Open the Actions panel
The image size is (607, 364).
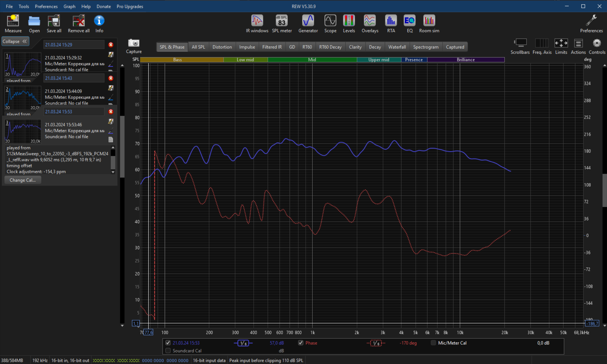[x=578, y=46]
